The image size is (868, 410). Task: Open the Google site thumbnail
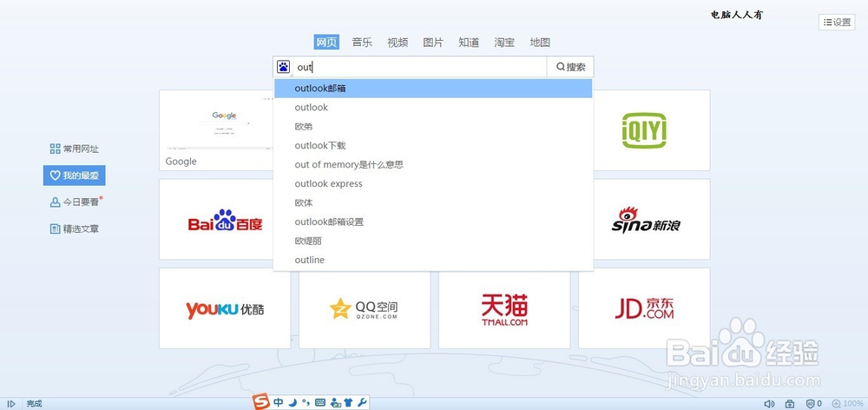click(217, 130)
